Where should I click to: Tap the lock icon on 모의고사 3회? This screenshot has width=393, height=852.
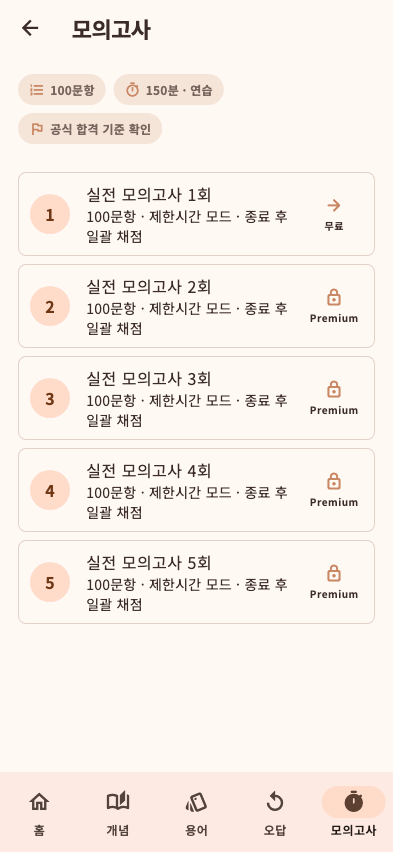tap(334, 389)
